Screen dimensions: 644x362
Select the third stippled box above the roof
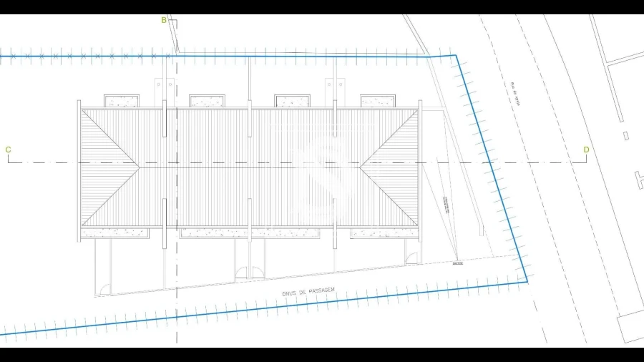click(292, 101)
